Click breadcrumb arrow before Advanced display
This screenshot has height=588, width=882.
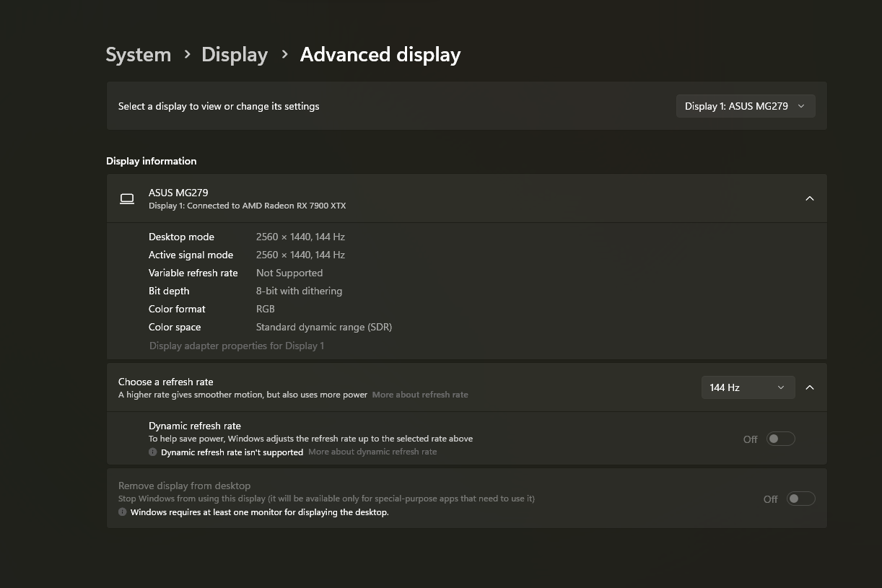285,54
